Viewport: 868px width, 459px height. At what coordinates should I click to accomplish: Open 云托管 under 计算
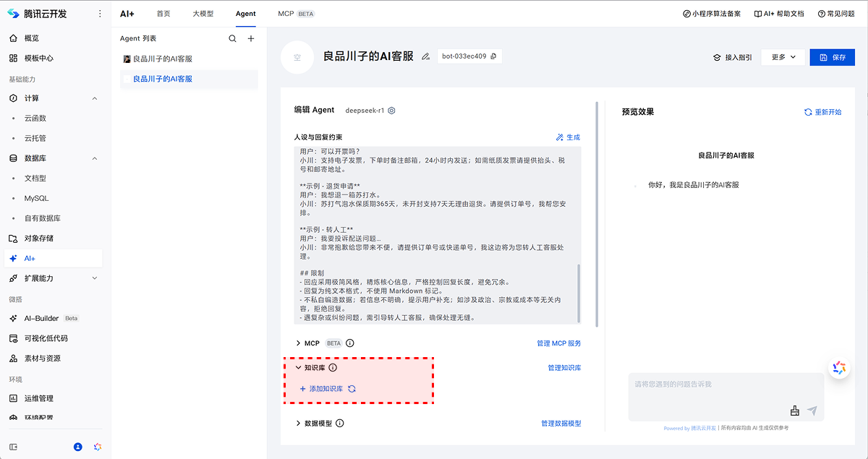35,138
